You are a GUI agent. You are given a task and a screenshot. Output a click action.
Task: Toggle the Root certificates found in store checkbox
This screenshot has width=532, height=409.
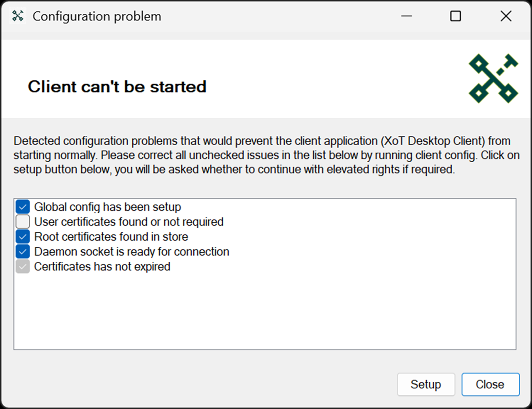[23, 237]
